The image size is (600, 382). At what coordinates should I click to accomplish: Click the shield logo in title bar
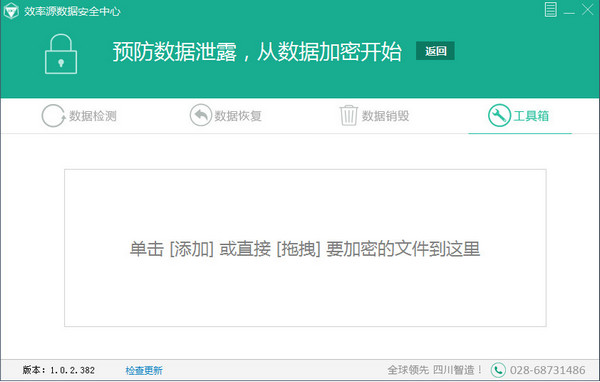[11, 11]
